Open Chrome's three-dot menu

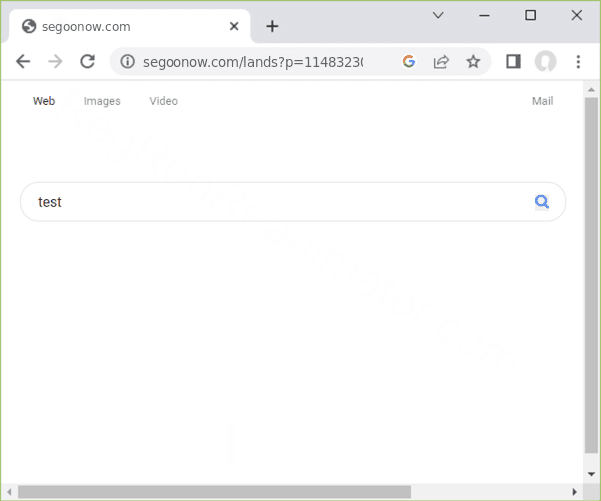(578, 62)
